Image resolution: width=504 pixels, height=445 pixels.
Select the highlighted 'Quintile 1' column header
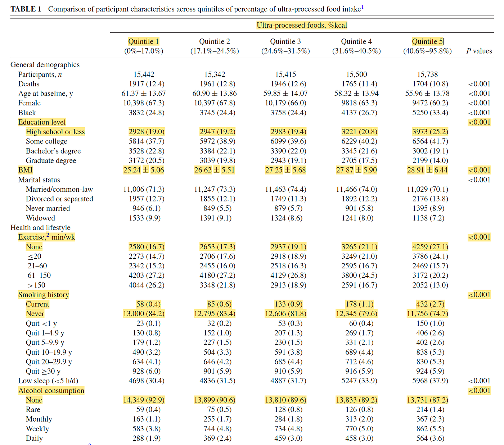(143, 41)
